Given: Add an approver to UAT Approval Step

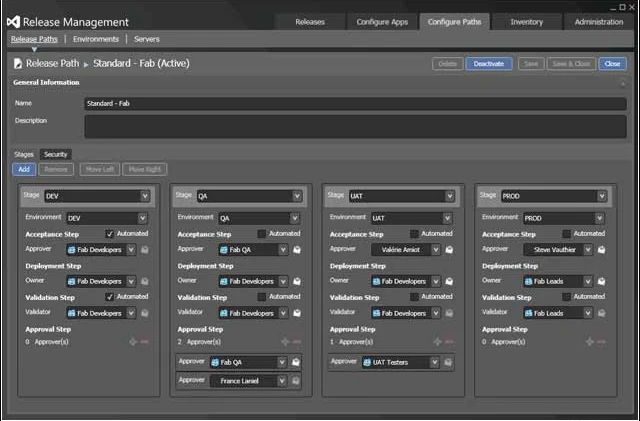Looking at the screenshot, I should (x=438, y=342).
